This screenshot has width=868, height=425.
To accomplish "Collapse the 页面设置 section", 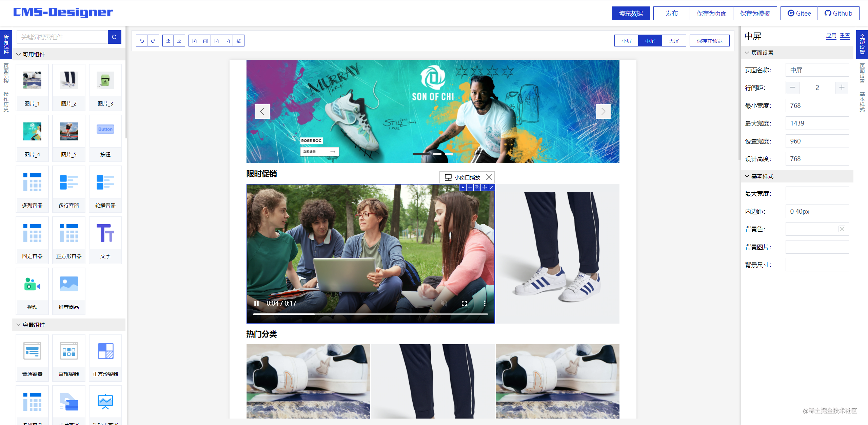I will tap(747, 53).
